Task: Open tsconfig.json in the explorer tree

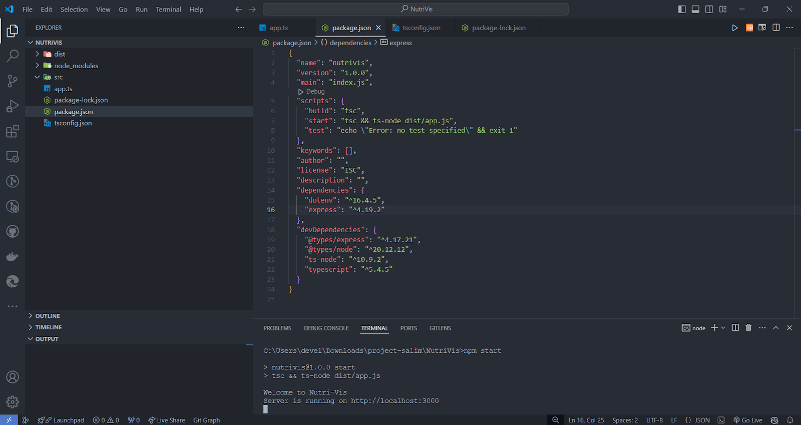Action: pos(73,123)
